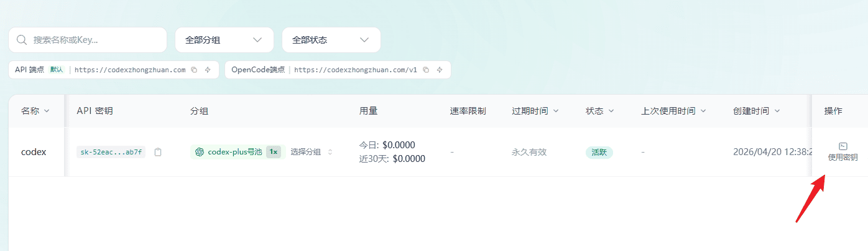Click the 默认 tag on API 端点
The image size is (868, 251).
pyautogui.click(x=57, y=70)
